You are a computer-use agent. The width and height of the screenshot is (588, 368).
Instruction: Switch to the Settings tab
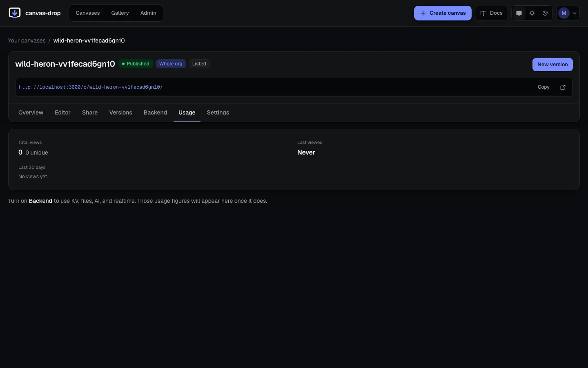[x=218, y=112]
